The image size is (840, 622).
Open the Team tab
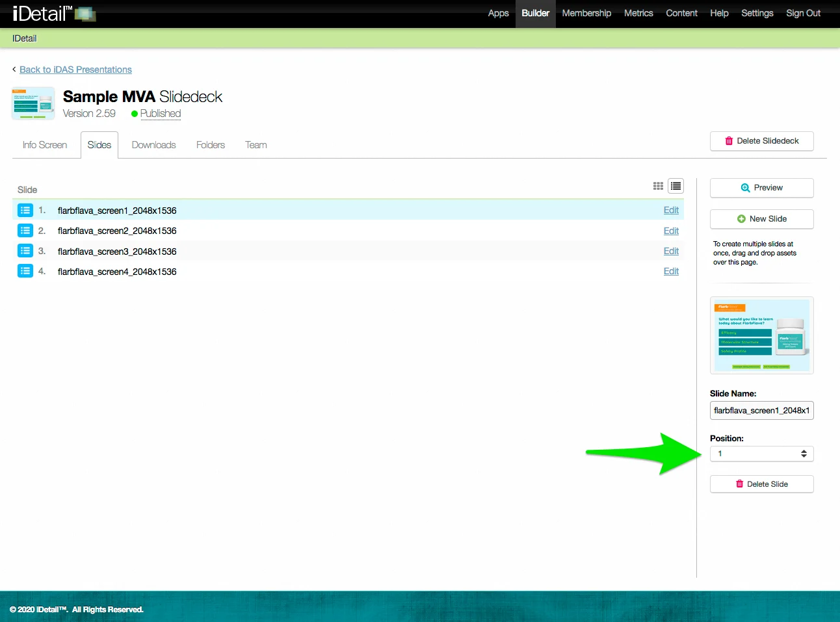tap(256, 145)
